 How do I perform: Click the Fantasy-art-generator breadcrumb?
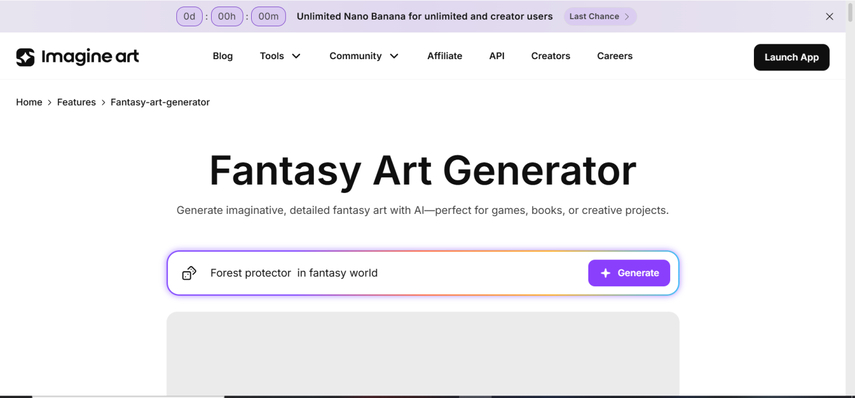(160, 102)
